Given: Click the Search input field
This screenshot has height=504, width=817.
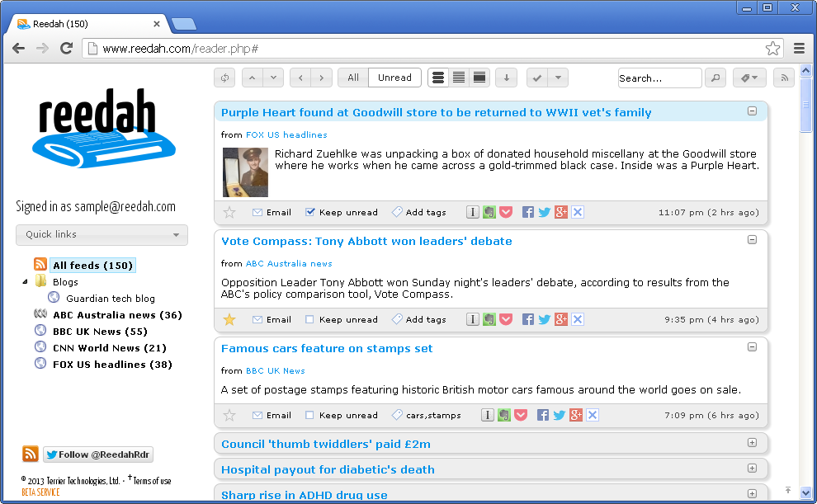Looking at the screenshot, I should coord(659,78).
